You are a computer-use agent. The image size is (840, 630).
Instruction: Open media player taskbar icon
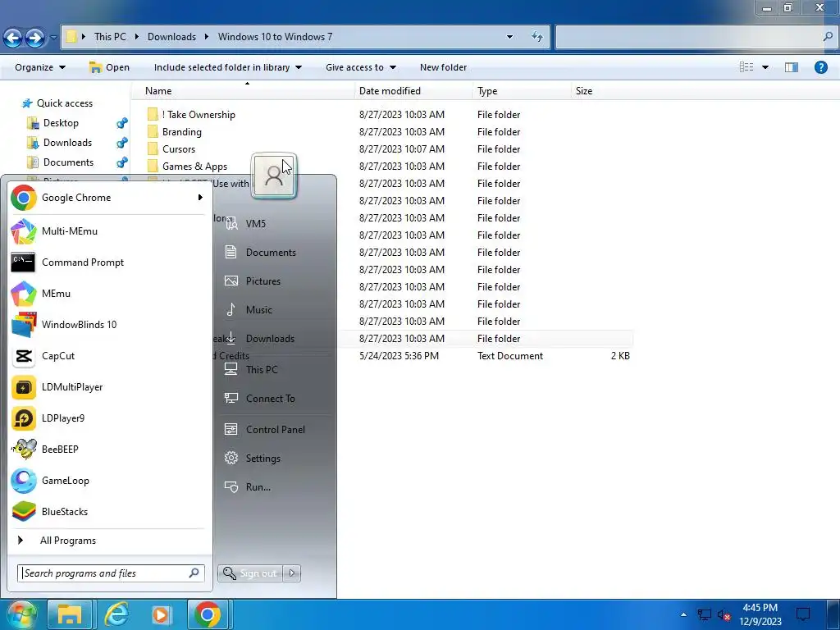(162, 614)
